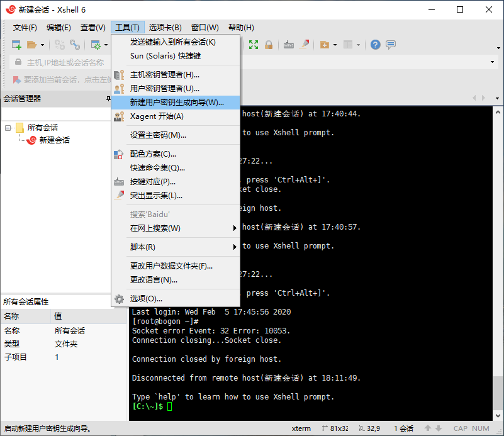Click the New file transfer folder icon

pyautogui.click(x=324, y=45)
